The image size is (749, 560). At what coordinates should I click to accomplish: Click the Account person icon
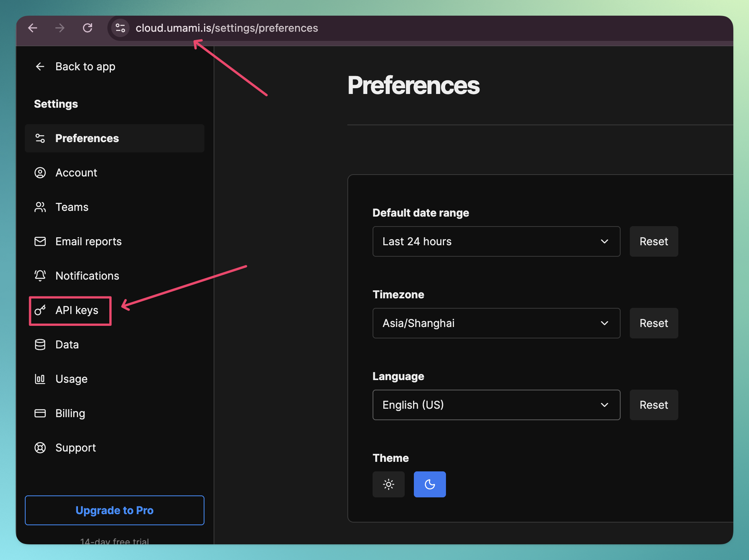click(40, 173)
